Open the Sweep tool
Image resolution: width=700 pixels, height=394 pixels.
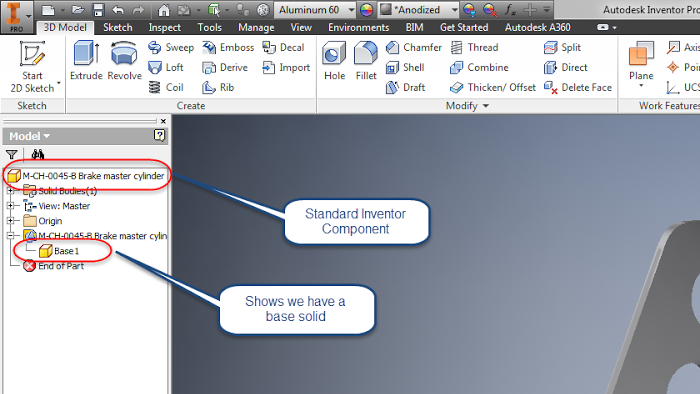tap(171, 47)
